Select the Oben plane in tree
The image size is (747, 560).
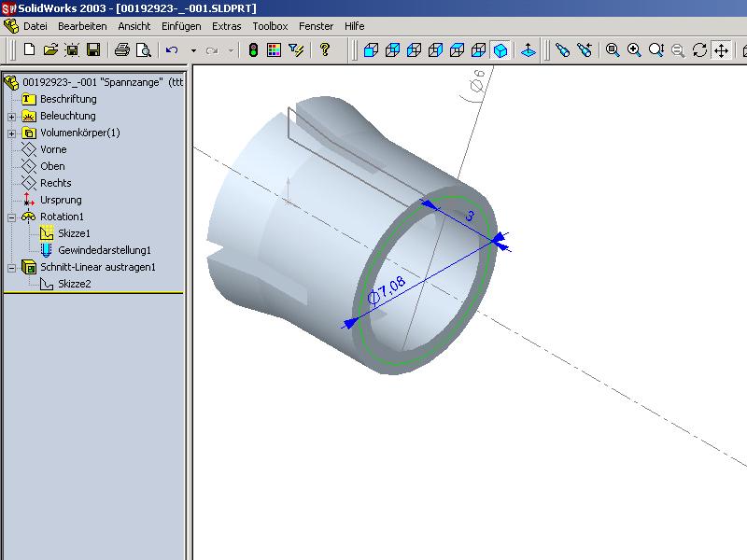click(x=52, y=166)
